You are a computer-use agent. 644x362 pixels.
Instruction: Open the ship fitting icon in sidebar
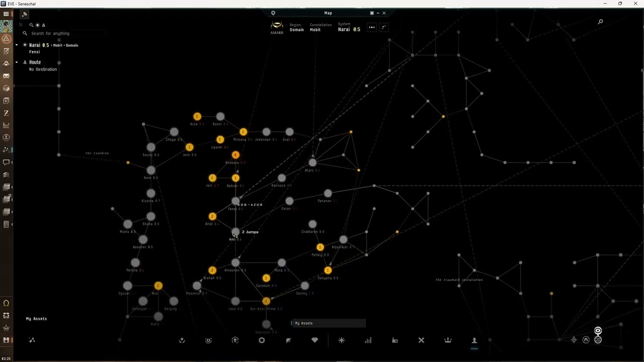[6, 63]
